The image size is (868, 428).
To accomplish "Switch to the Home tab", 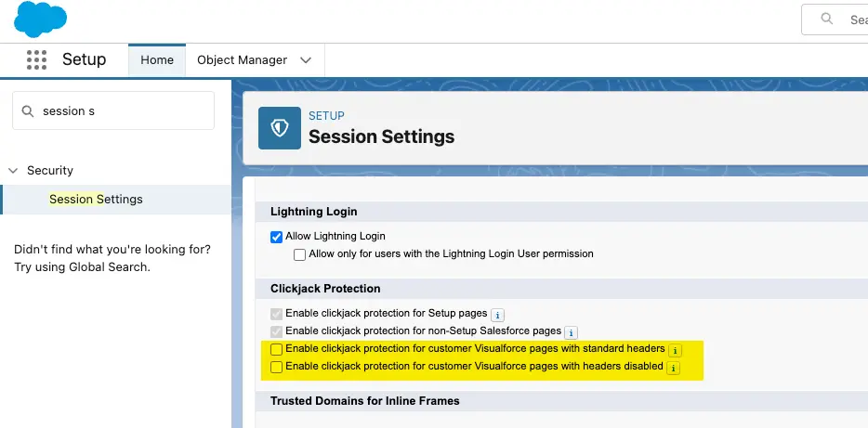I will coord(157,60).
